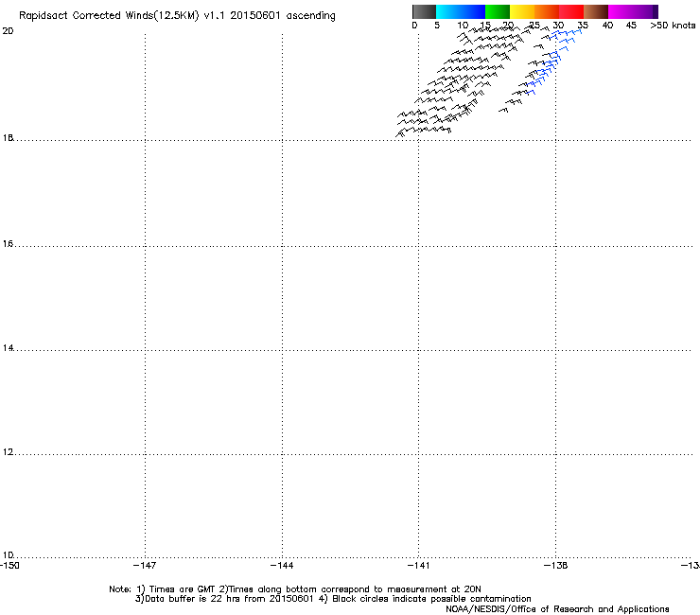Click the green 15-20 knots color band
700x615 pixels.
pyautogui.click(x=498, y=11)
